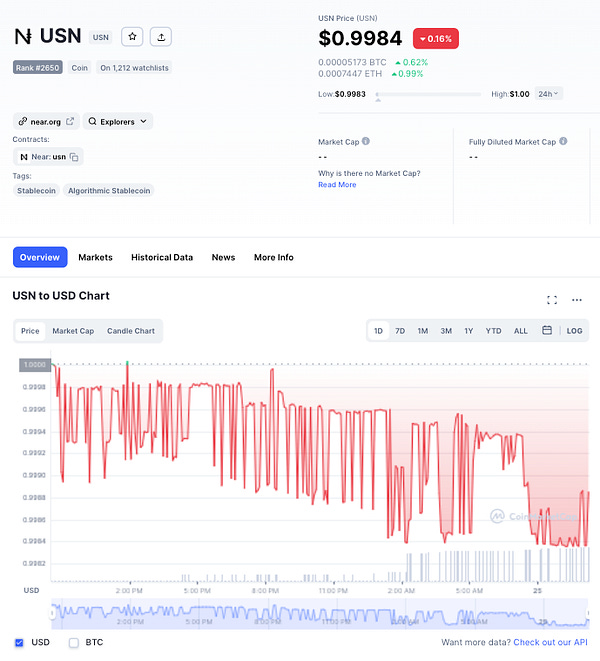Screen dimensions: 600x661
Task: Open the More Info tab
Action: pos(274,257)
